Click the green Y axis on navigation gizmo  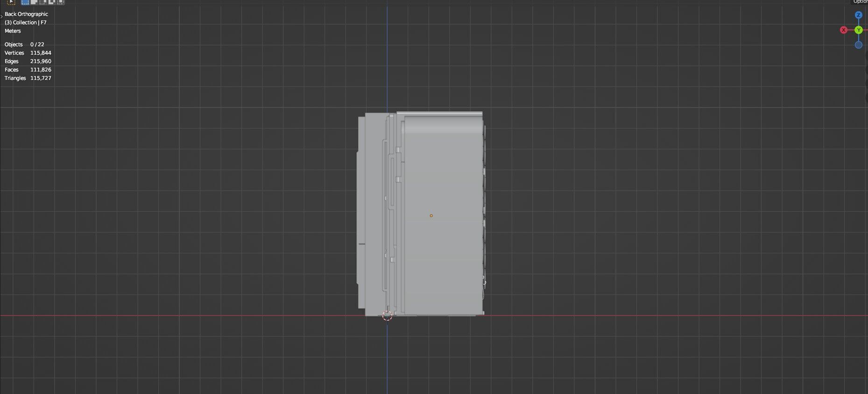pos(858,30)
